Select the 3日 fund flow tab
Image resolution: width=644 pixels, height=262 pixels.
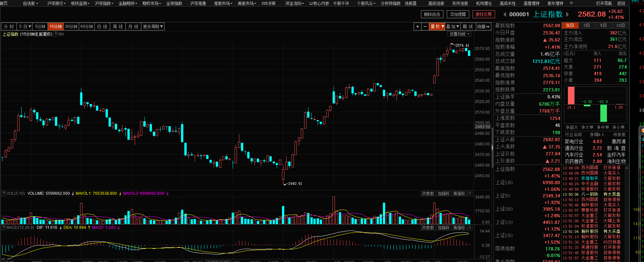click(x=587, y=25)
